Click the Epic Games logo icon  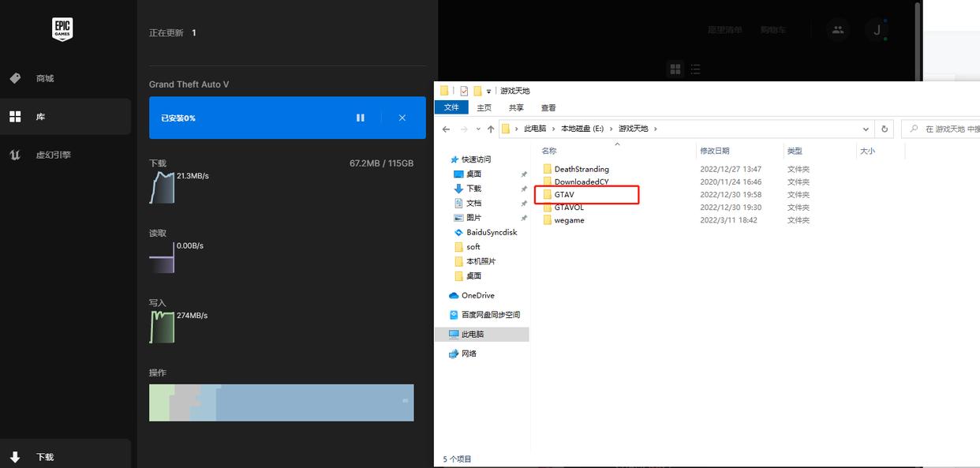[62, 29]
